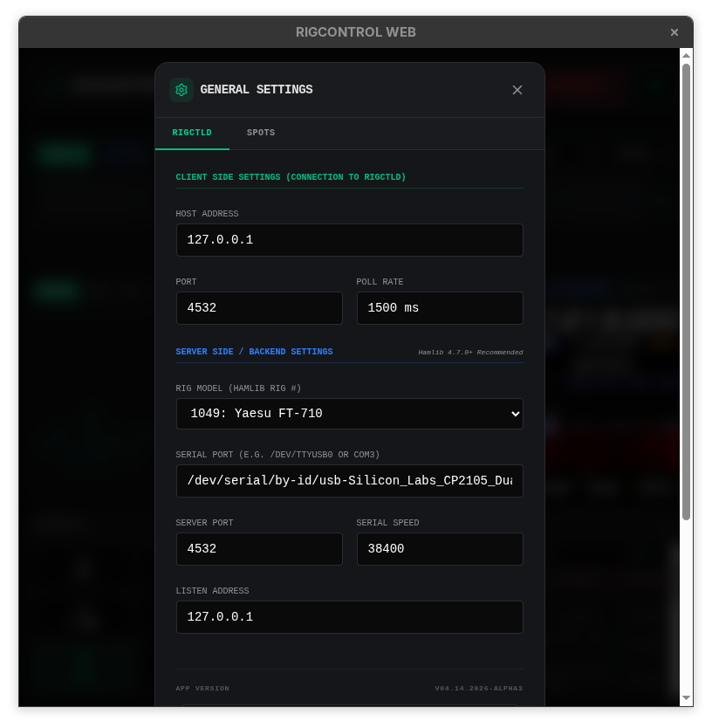Image resolution: width=712 pixels, height=728 pixels.
Task: Click the V04.14.2026-ALPHA3 version text
Action: (x=479, y=688)
